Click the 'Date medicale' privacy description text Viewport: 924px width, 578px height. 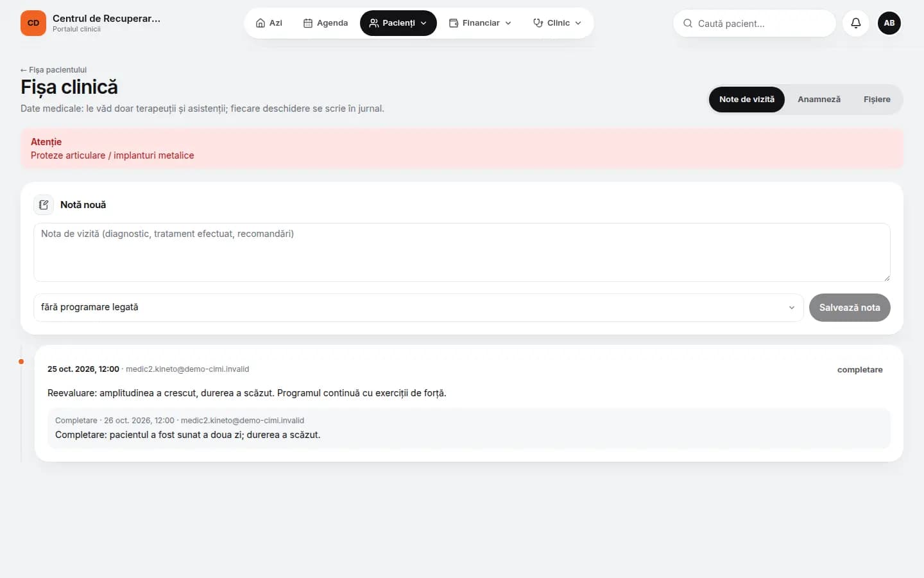tap(202, 109)
